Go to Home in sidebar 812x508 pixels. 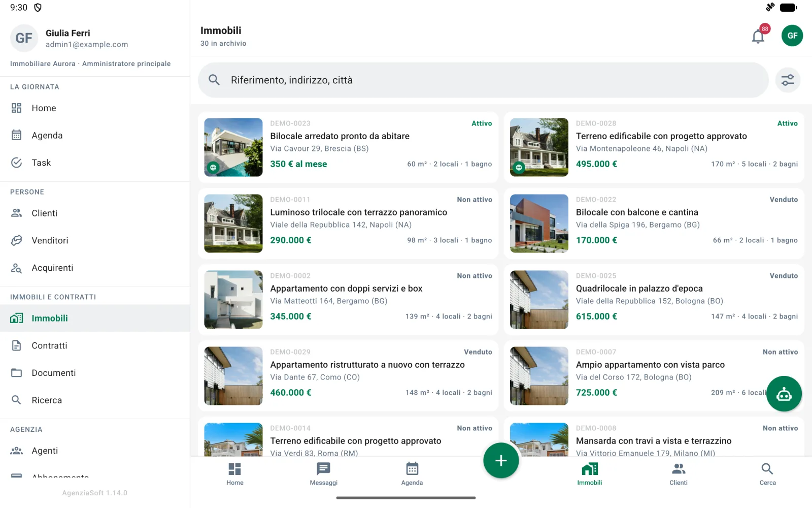95,108
